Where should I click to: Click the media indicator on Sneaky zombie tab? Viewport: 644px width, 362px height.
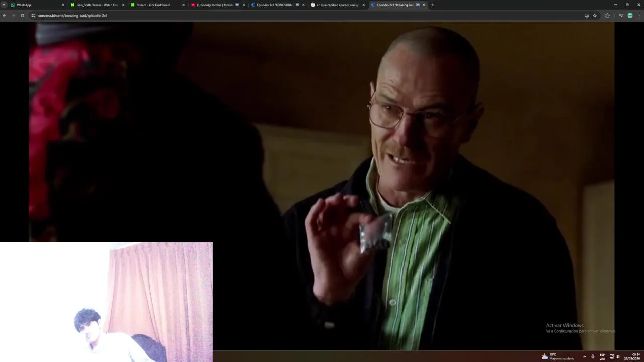[237, 5]
